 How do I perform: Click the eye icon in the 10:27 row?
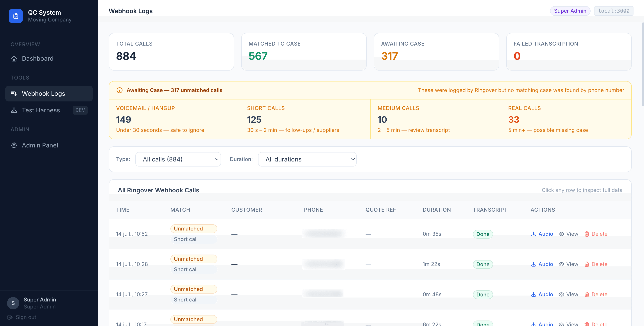tap(561, 294)
